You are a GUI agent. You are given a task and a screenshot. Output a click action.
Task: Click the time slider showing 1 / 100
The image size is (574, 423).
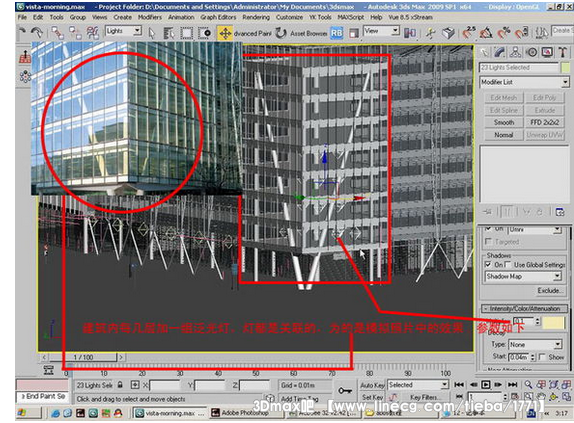[x=83, y=357]
